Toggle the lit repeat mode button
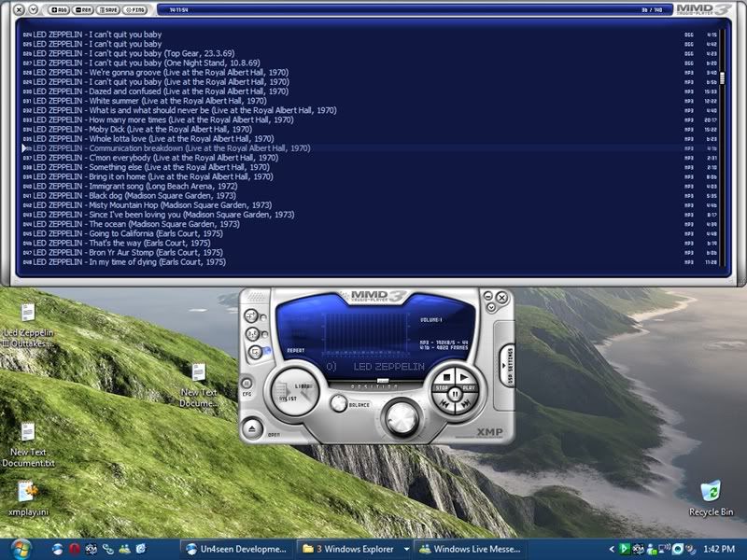 pyautogui.click(x=255, y=352)
